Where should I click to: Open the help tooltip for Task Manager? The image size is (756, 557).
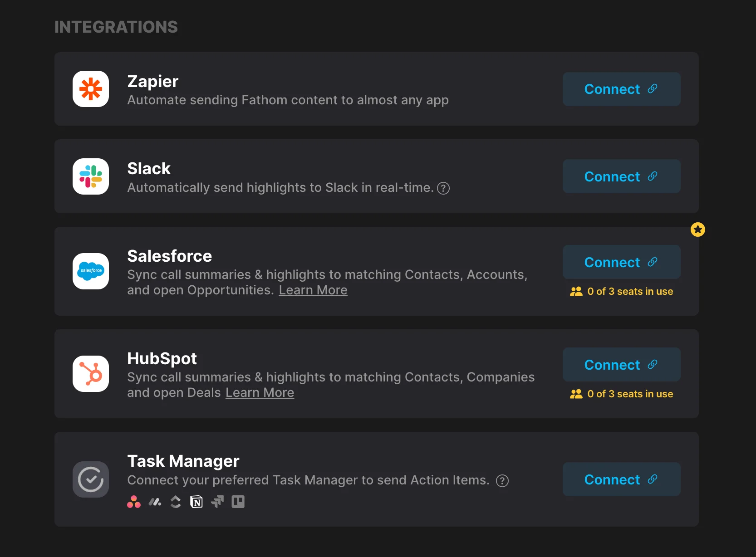[x=502, y=481]
